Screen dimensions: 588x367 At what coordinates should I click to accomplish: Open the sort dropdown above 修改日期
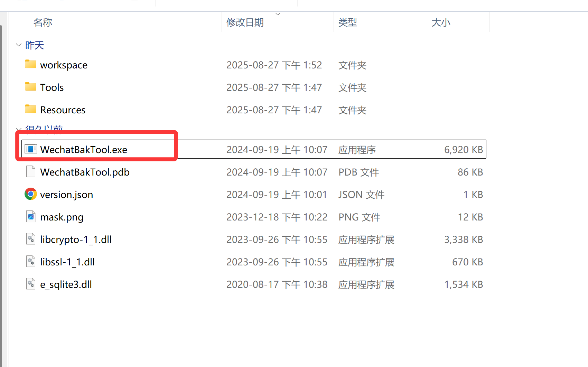tap(278, 14)
